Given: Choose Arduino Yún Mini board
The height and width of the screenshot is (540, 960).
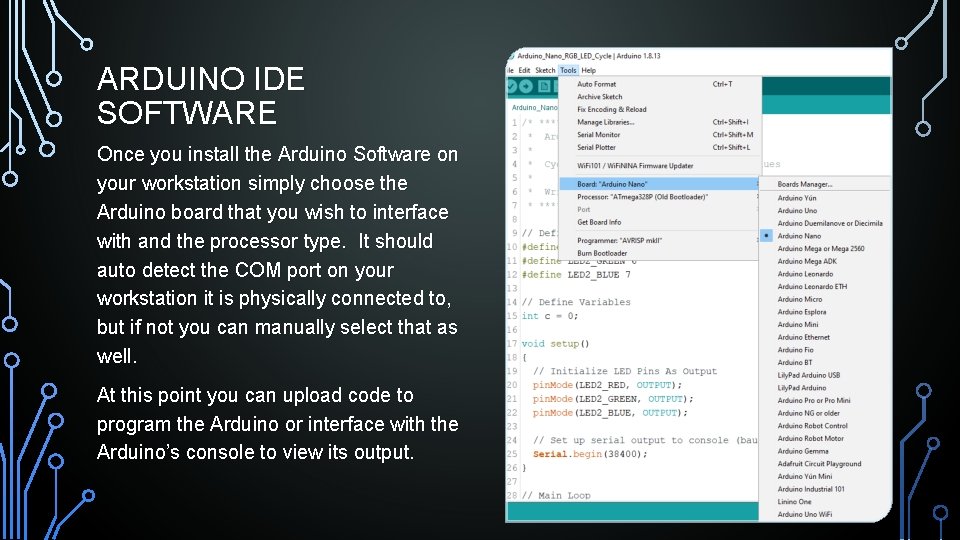Looking at the screenshot, I should [x=825, y=476].
